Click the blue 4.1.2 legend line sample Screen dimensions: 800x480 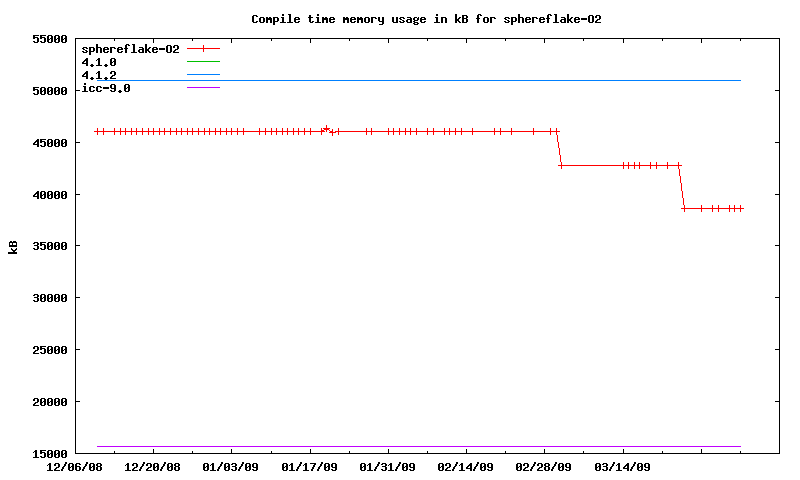pos(203,75)
